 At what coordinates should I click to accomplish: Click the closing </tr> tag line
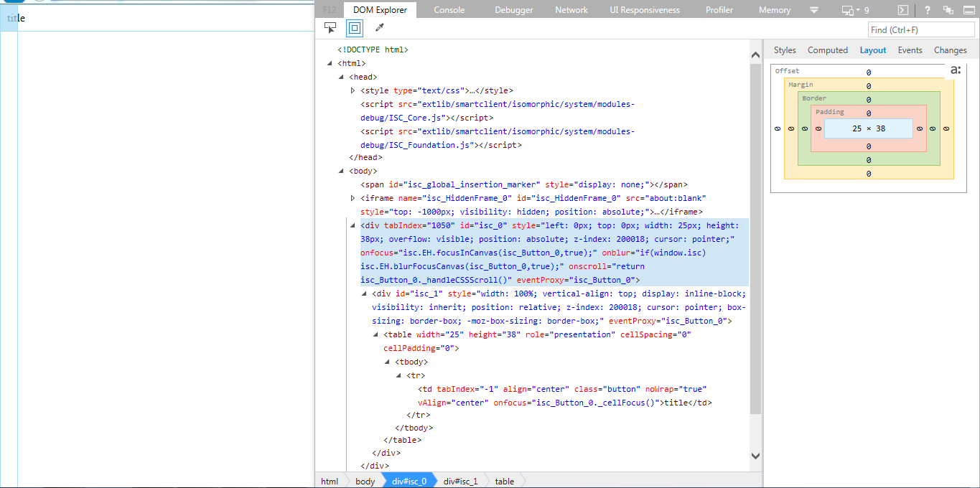tap(418, 415)
